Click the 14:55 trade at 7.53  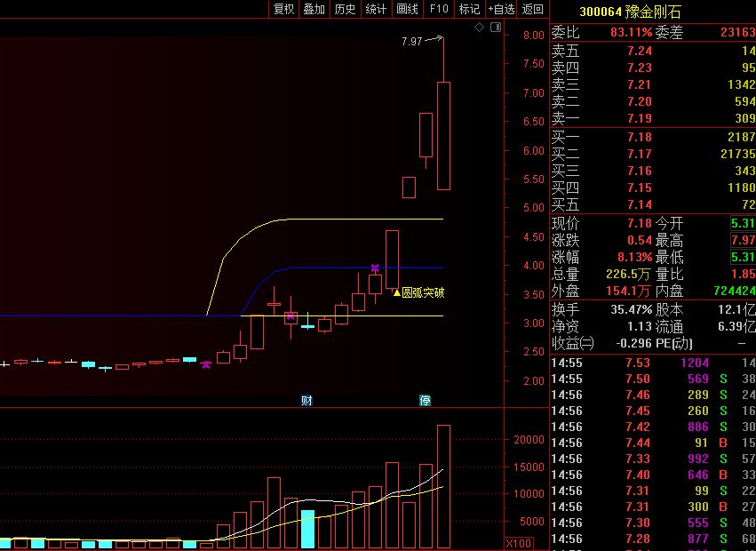[653, 363]
